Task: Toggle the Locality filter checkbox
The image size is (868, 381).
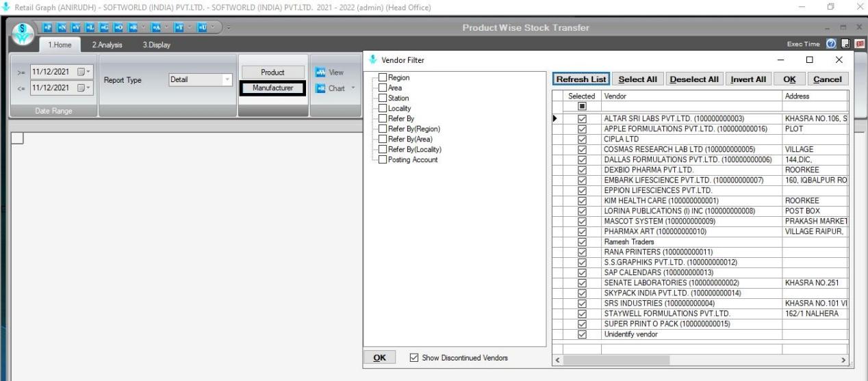Action: point(383,108)
